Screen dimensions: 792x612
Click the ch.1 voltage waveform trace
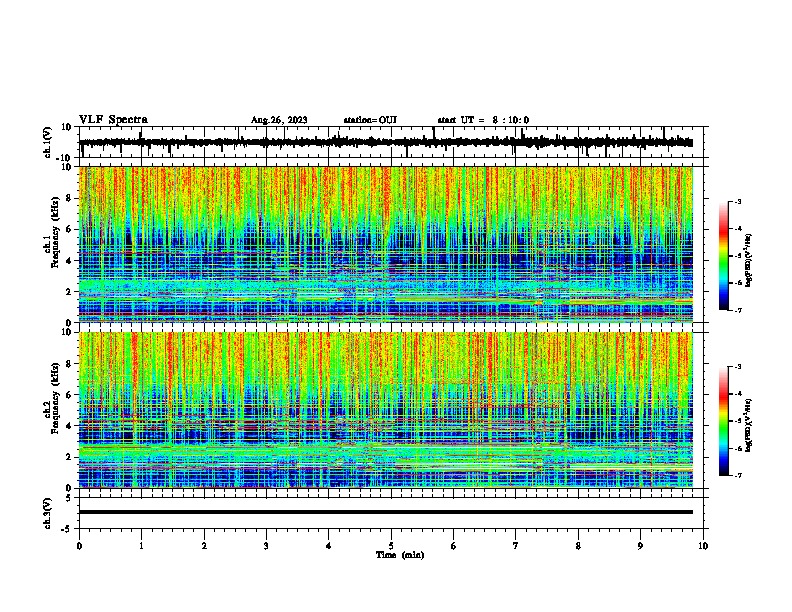pyautogui.click(x=386, y=142)
